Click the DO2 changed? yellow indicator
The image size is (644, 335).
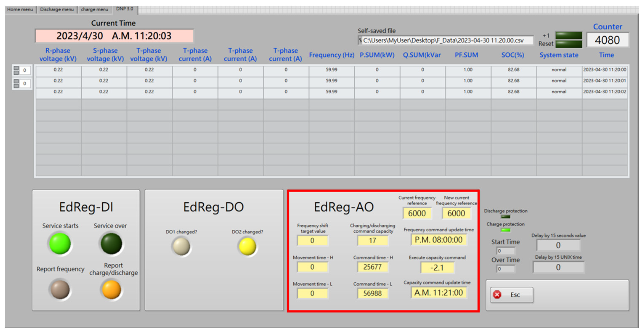pyautogui.click(x=247, y=246)
